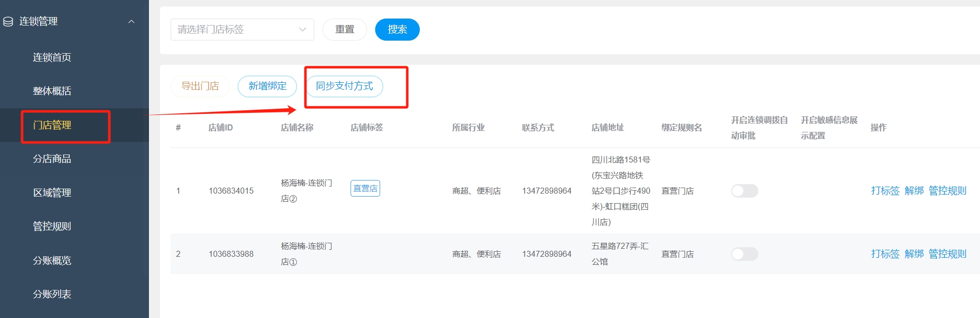The width and height of the screenshot is (980, 318).
Task: Click the 重置 button
Action: pos(345,30)
